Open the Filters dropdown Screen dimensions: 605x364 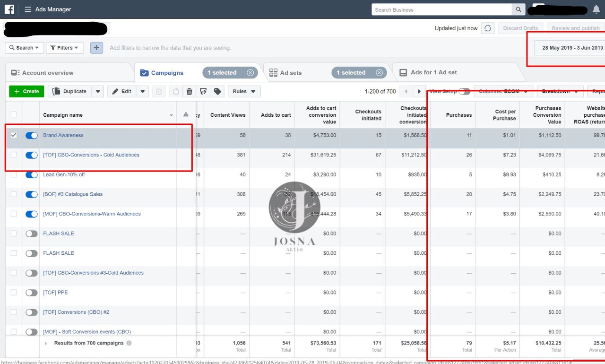(65, 48)
